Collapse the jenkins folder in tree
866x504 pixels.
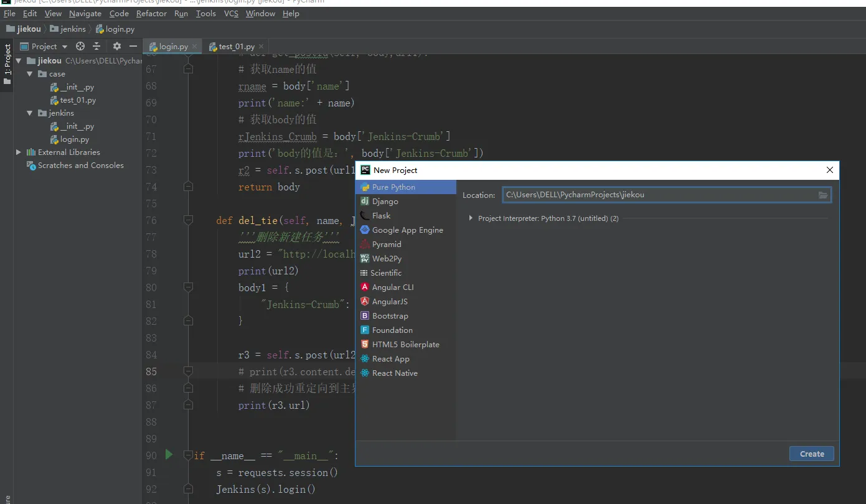click(x=29, y=113)
